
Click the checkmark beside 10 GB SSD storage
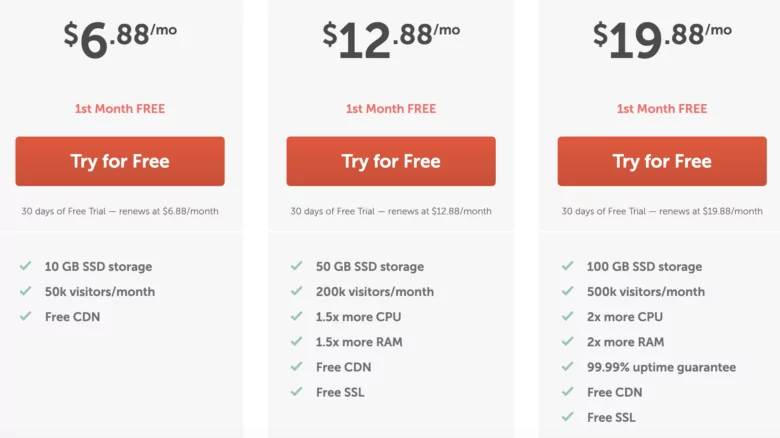click(25, 267)
